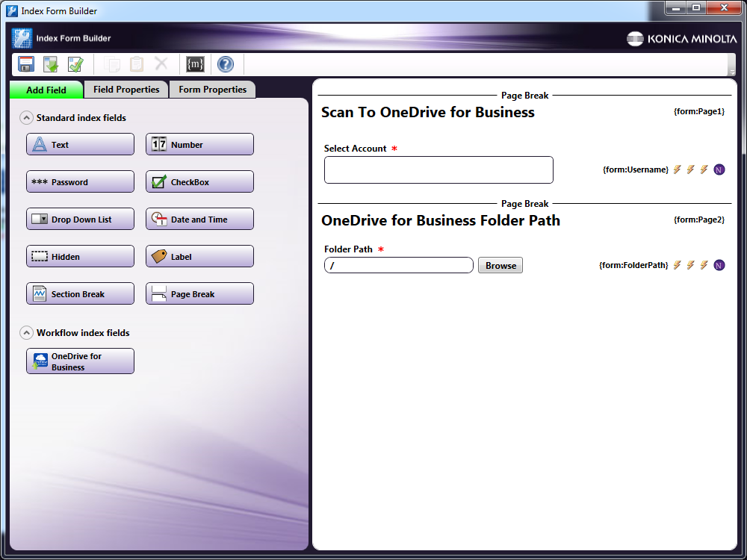Add a CheckBox index field
The width and height of the screenshot is (747, 560).
[199, 182]
